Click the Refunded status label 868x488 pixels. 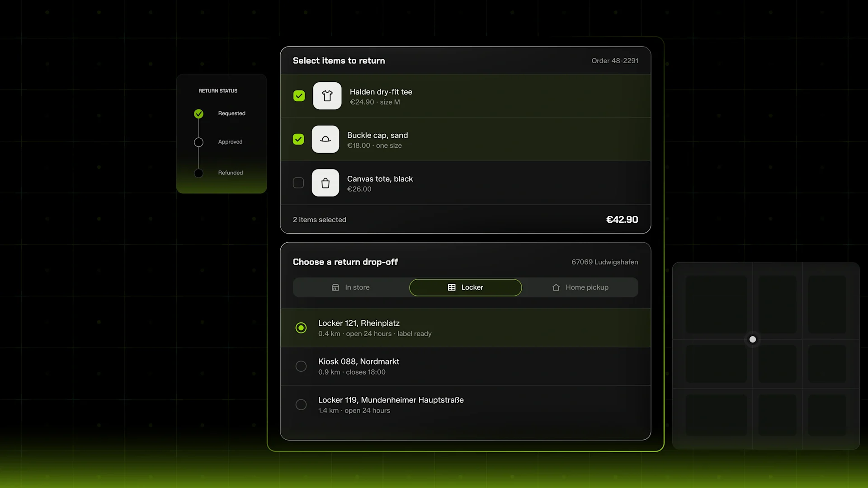tap(231, 173)
